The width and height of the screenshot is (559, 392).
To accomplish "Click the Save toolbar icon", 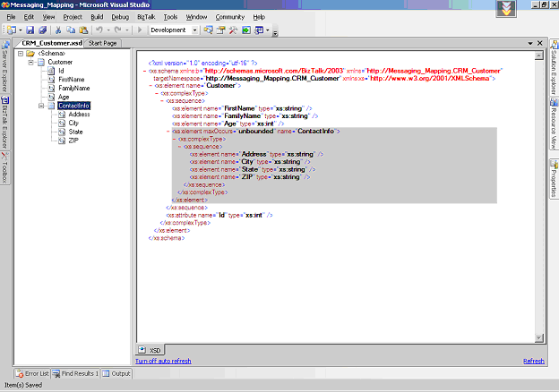I will (30, 30).
